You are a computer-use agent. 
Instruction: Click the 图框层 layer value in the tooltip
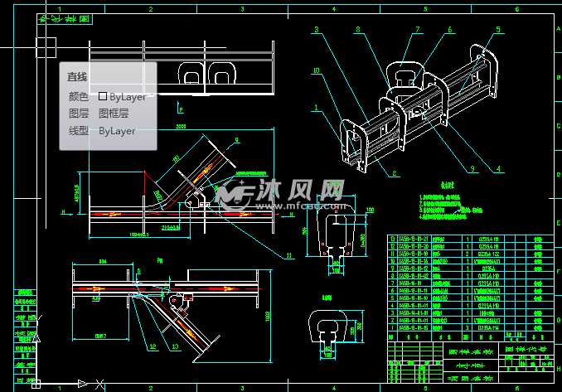114,114
